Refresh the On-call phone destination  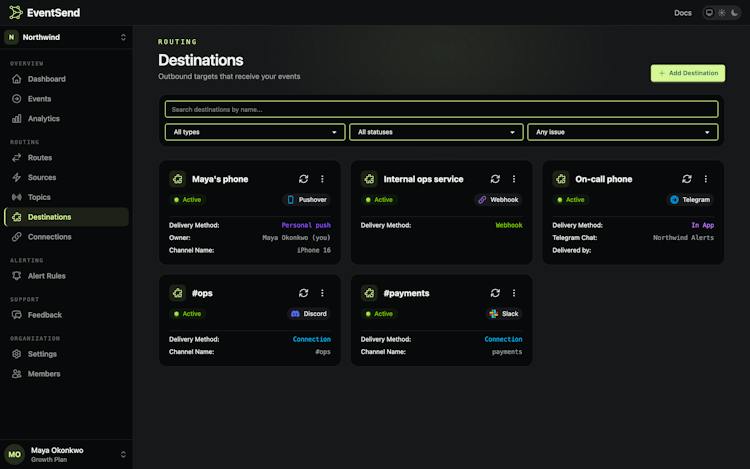tap(687, 179)
